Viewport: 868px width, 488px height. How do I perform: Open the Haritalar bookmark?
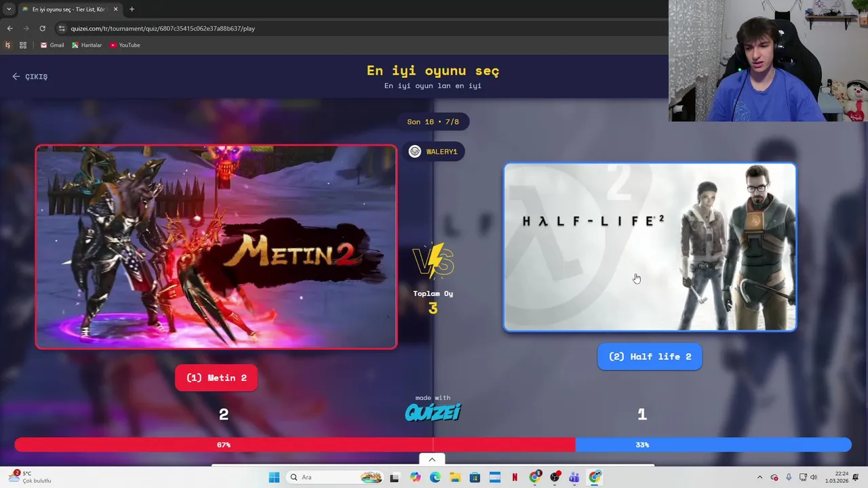87,45
